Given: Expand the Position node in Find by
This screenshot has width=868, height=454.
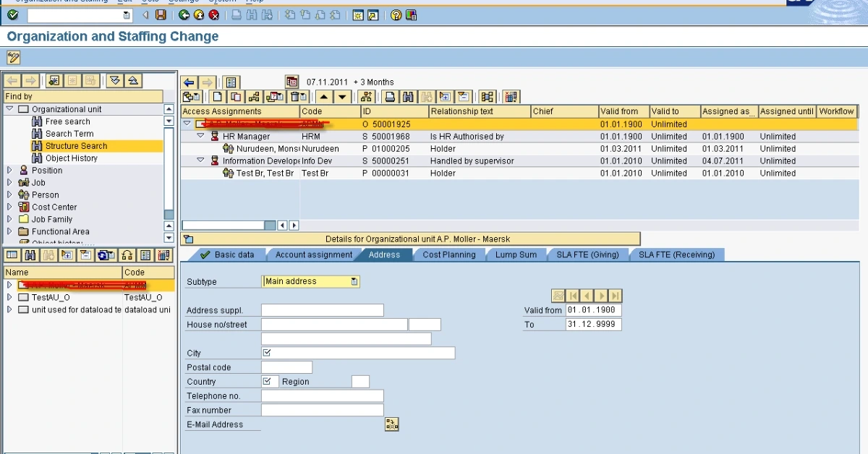Looking at the screenshot, I should click(9, 171).
